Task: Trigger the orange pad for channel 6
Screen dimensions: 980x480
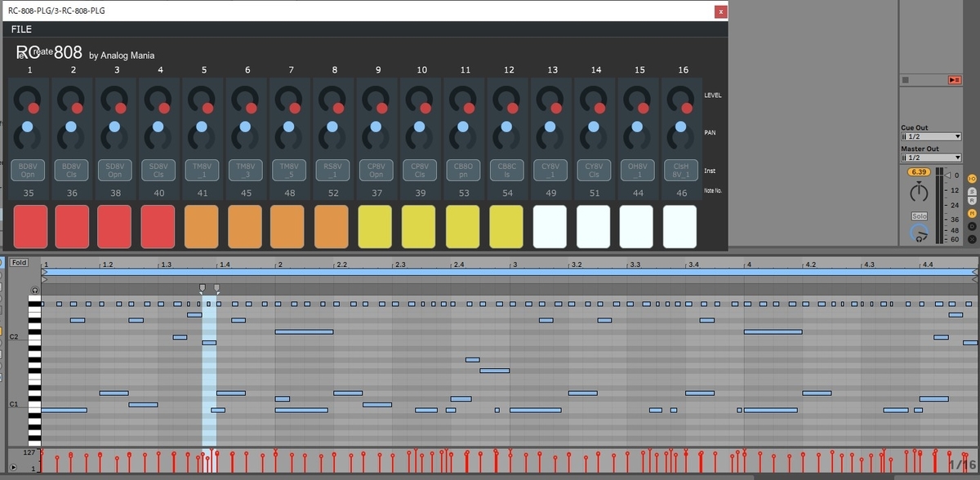Action: [x=245, y=227]
